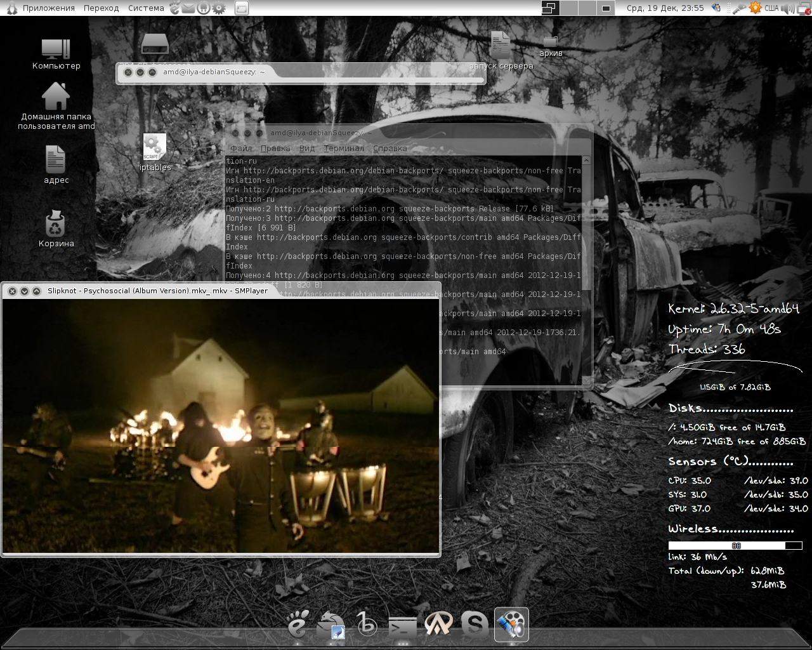Switch to the first workspace in pager
This screenshot has height=650, width=812.
550,8
